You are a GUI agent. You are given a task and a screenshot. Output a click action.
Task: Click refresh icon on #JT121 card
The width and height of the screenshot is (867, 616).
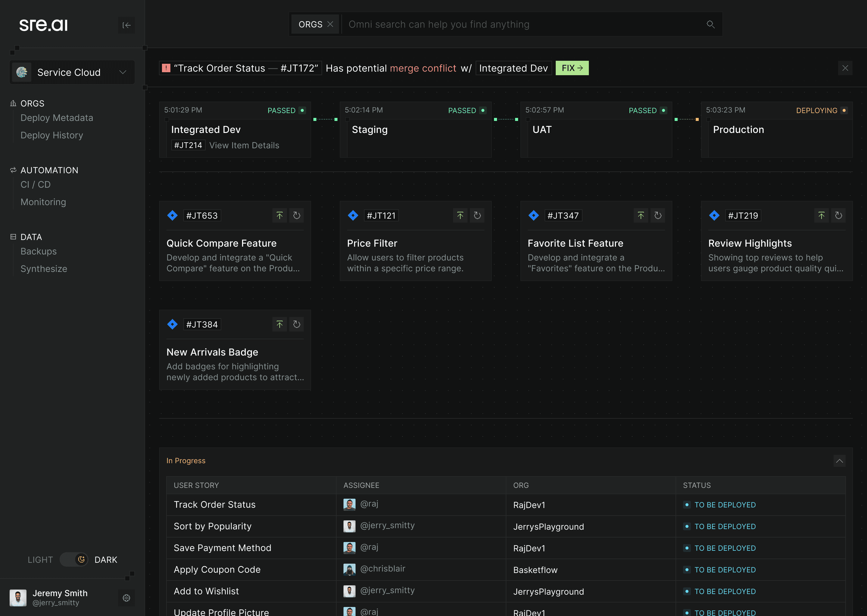pos(477,215)
